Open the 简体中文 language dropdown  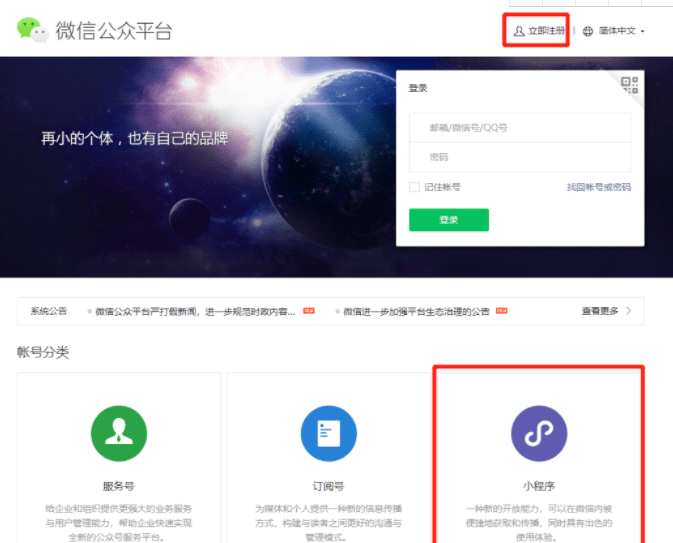point(621,31)
